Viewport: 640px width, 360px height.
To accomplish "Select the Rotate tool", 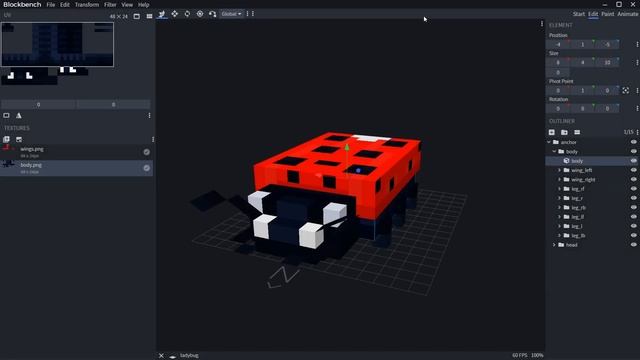I will click(x=187, y=14).
